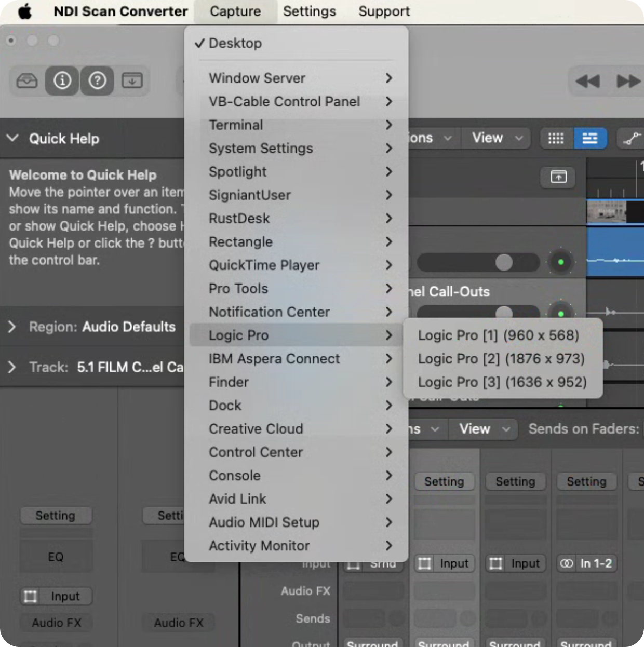The height and width of the screenshot is (647, 644).
Task: Switch to grid view icon
Action: coord(556,138)
